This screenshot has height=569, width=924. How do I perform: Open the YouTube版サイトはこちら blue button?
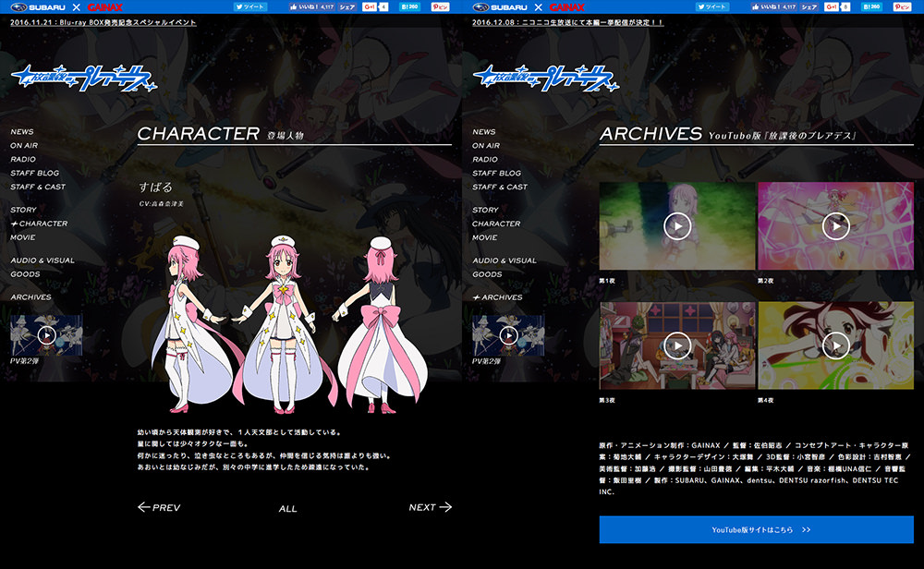click(756, 530)
